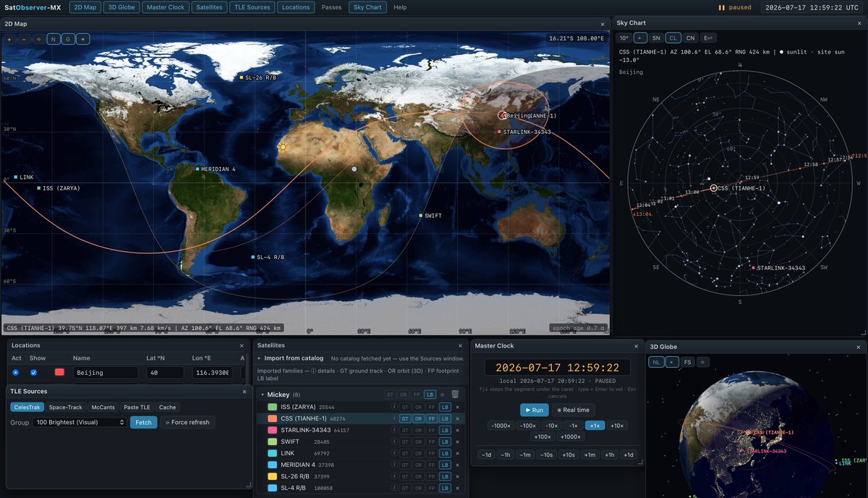Open details info icon for SWIFT
Viewport: 868px width, 498px height.
click(x=394, y=442)
